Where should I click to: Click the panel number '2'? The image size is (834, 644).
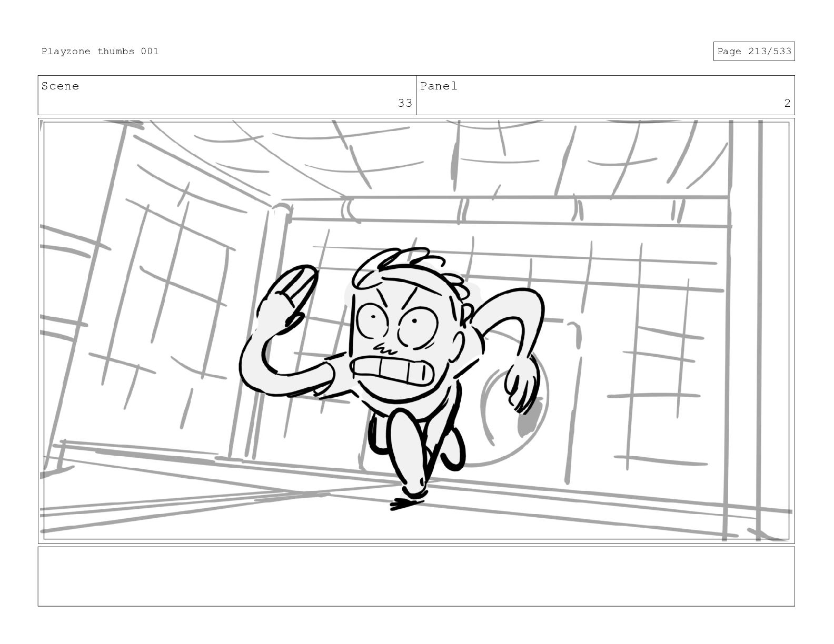(x=787, y=103)
